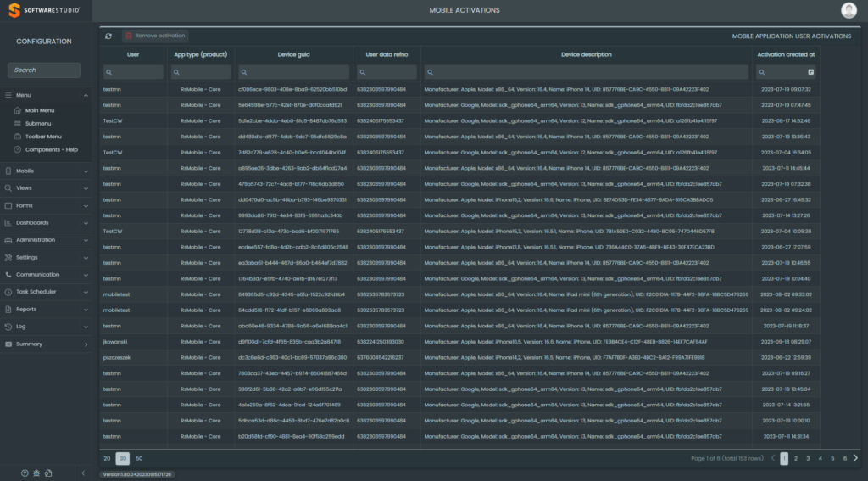868x481 pixels.
Task: Go to page 3 of results
Action: (808, 458)
